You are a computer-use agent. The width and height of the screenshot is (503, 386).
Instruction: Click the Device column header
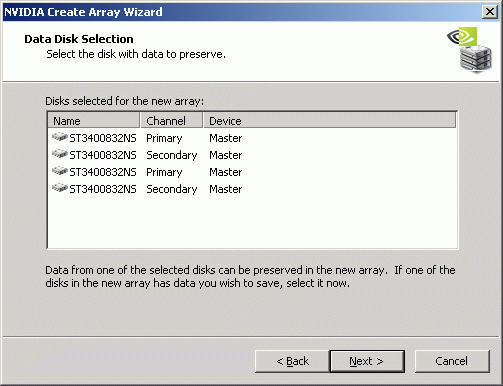pos(329,121)
